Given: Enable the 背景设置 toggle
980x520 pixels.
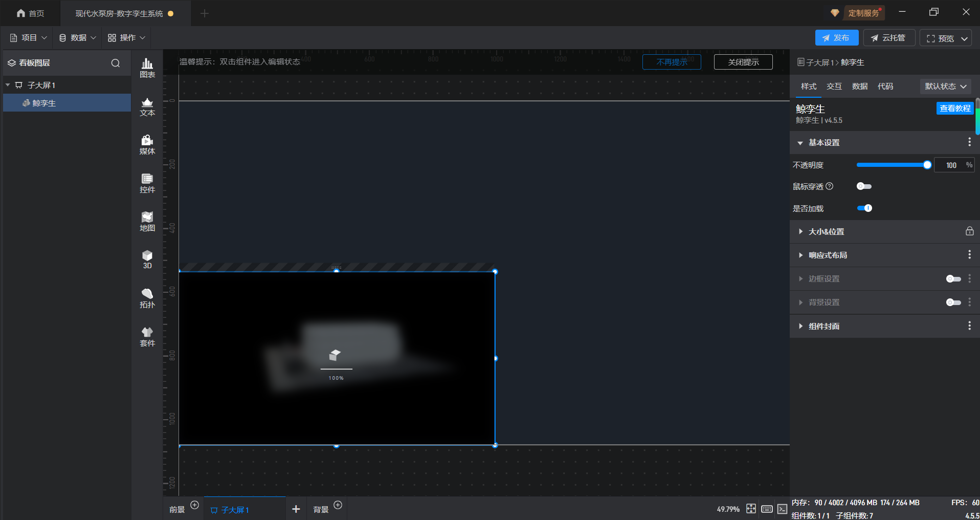Looking at the screenshot, I should [953, 302].
